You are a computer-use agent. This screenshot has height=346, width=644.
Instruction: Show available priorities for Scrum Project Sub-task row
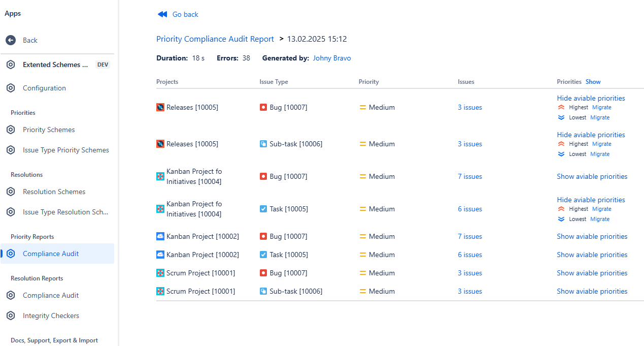[592, 291]
